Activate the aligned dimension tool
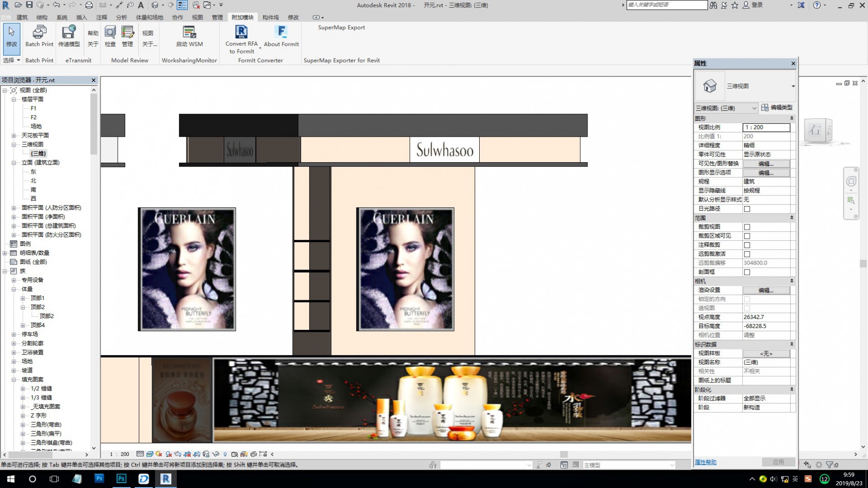 [x=119, y=5]
